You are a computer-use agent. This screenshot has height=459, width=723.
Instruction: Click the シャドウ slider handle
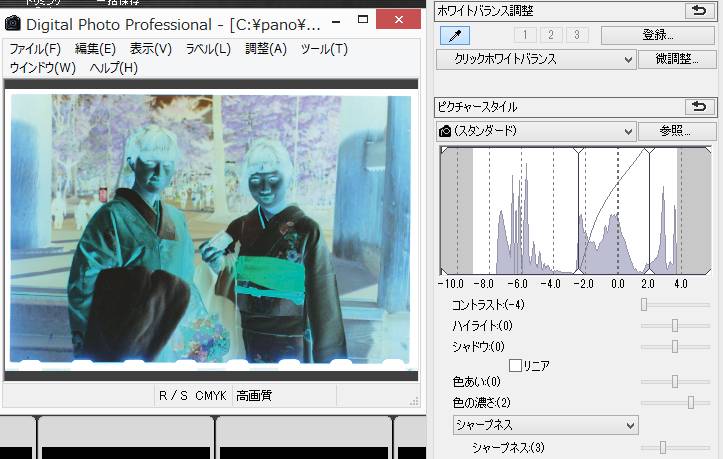(x=675, y=346)
